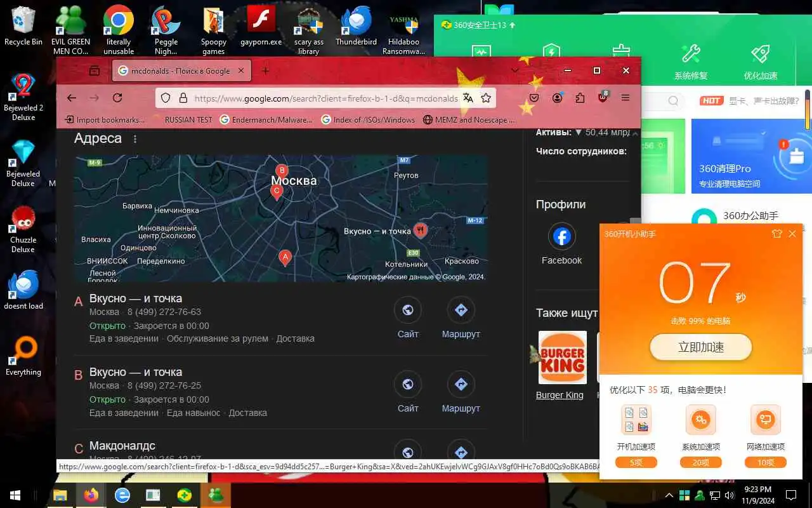Open the Firefox extensions puzzle icon
Screen dimensions: 812x508
580,98
